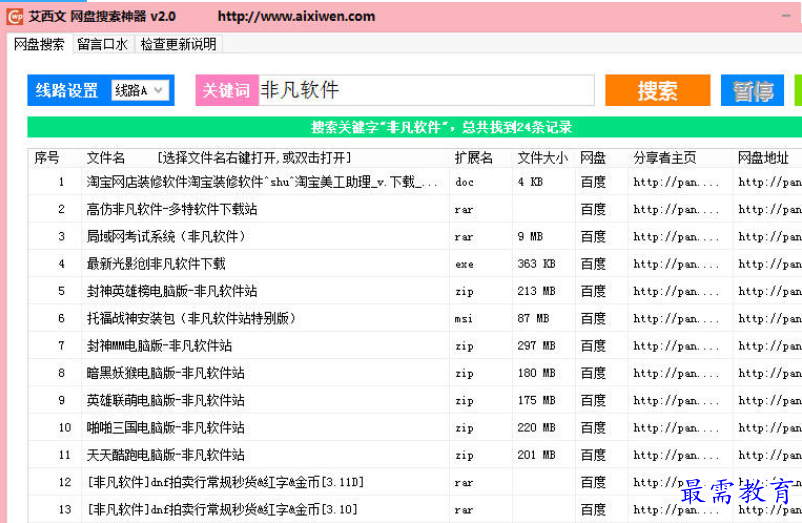The image size is (802, 523).
Task: Click the 百度 netdisk cell in row 2
Action: click(x=593, y=209)
